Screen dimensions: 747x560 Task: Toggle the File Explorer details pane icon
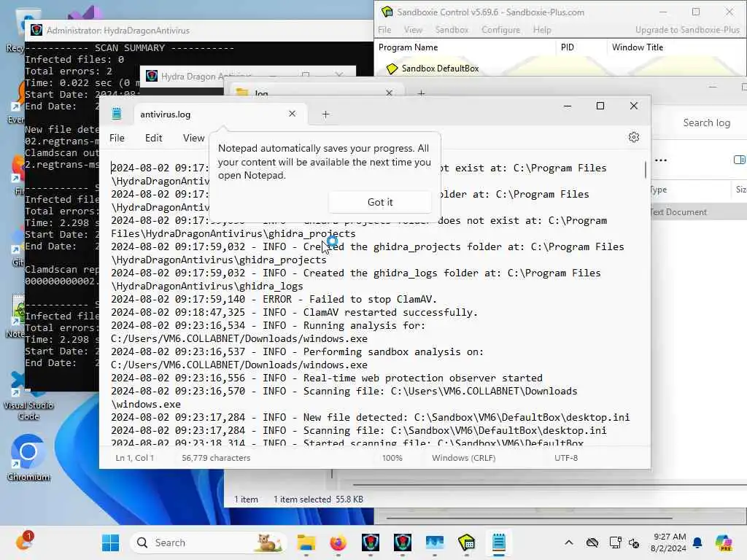click(x=740, y=160)
